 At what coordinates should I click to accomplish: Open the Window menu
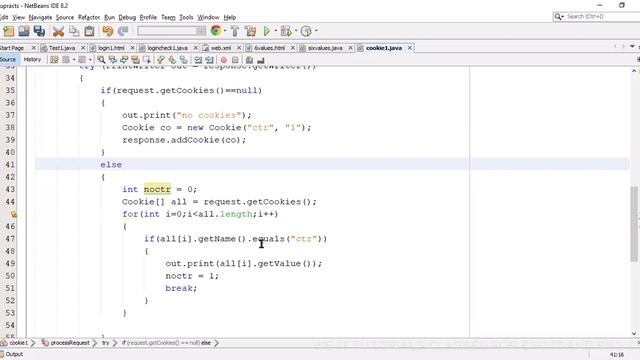pyautogui.click(x=209, y=17)
